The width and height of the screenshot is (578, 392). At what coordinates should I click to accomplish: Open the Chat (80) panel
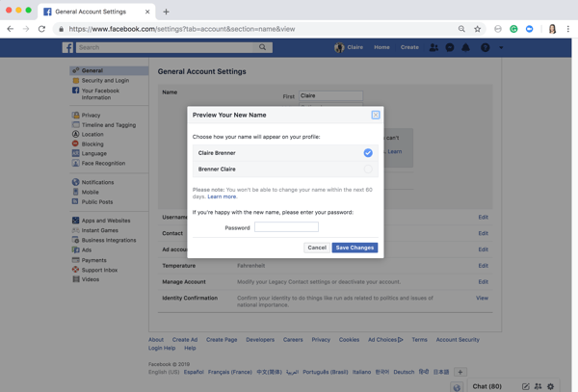(486, 386)
